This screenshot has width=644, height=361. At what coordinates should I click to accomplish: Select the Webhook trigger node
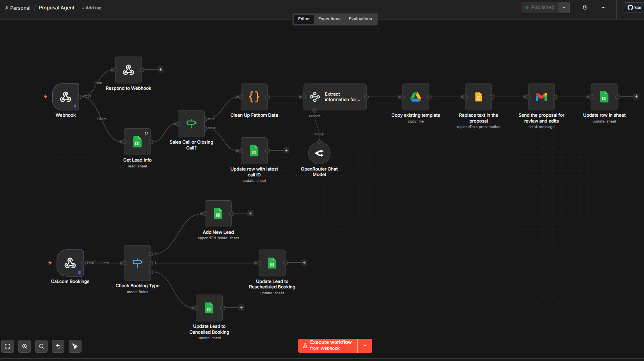(x=66, y=97)
